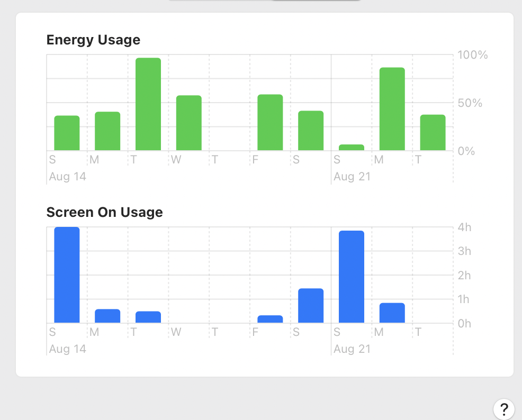The width and height of the screenshot is (522, 420).
Task: Select Friday's short blue screen usage bar
Action: 270,318
